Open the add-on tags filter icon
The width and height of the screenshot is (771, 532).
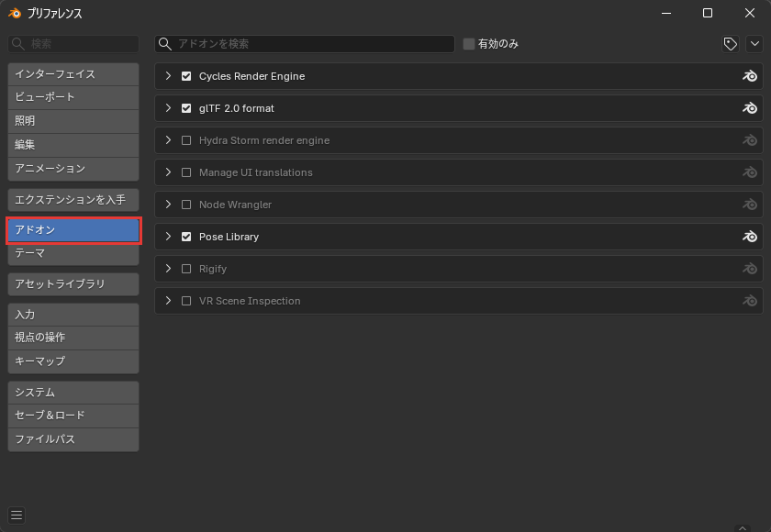pos(731,44)
